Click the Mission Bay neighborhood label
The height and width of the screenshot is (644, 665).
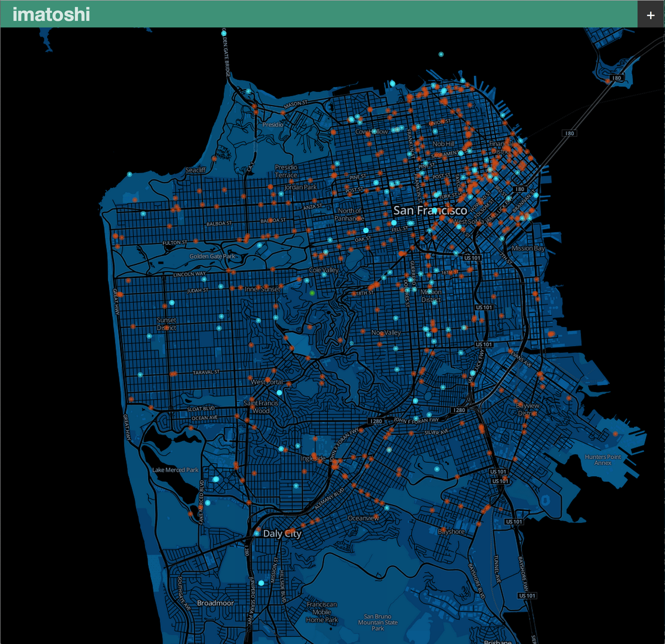coord(528,248)
